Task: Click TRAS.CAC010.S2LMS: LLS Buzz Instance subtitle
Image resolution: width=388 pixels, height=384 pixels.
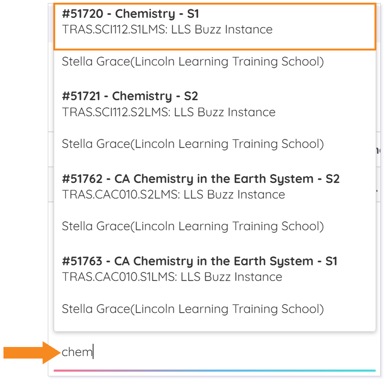Action: [174, 194]
